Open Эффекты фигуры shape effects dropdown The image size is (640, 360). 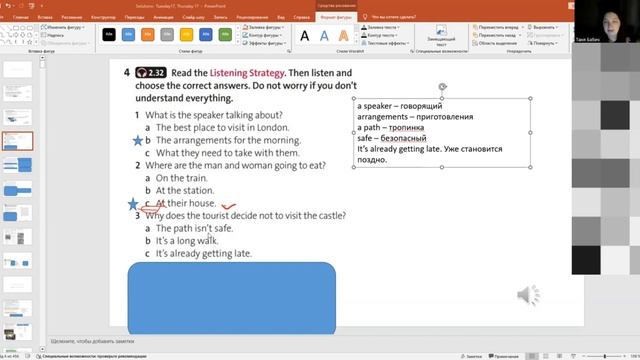tap(264, 43)
